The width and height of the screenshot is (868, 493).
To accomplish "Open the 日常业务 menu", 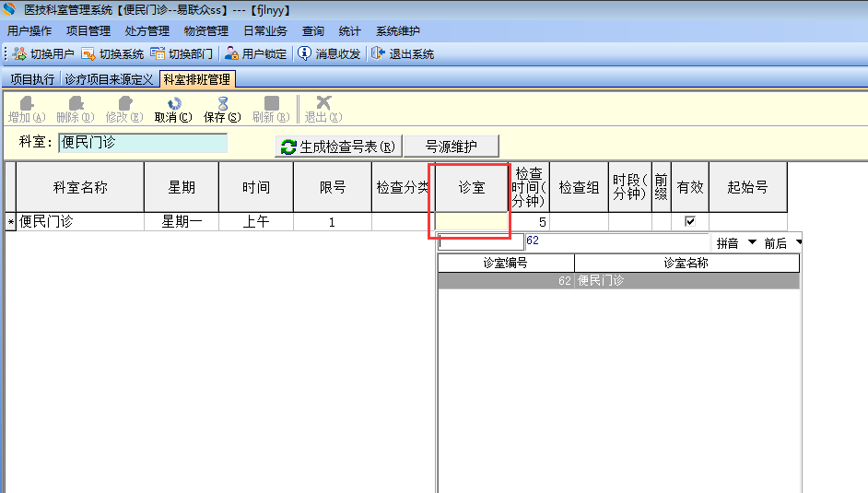I will coord(265,31).
